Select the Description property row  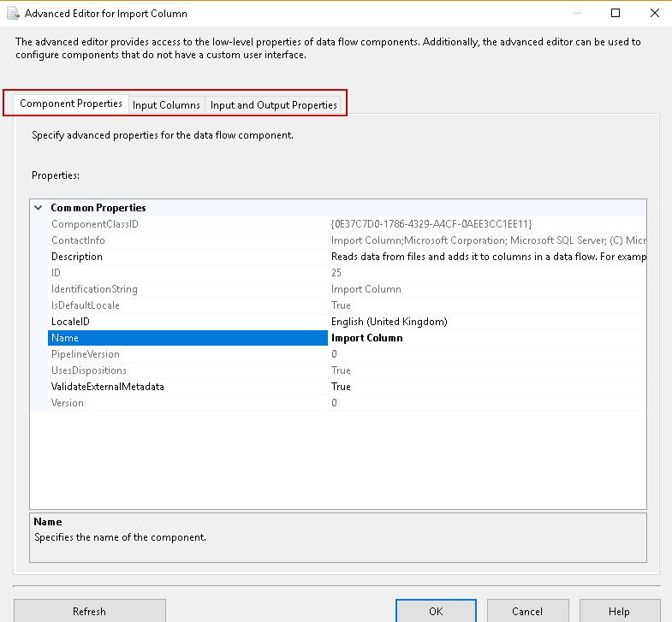coord(77,257)
